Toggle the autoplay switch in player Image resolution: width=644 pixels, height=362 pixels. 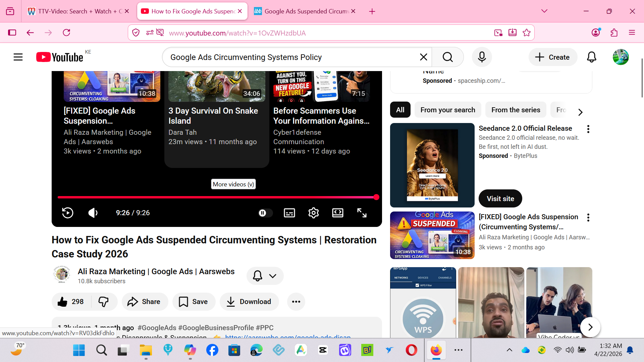265,213
